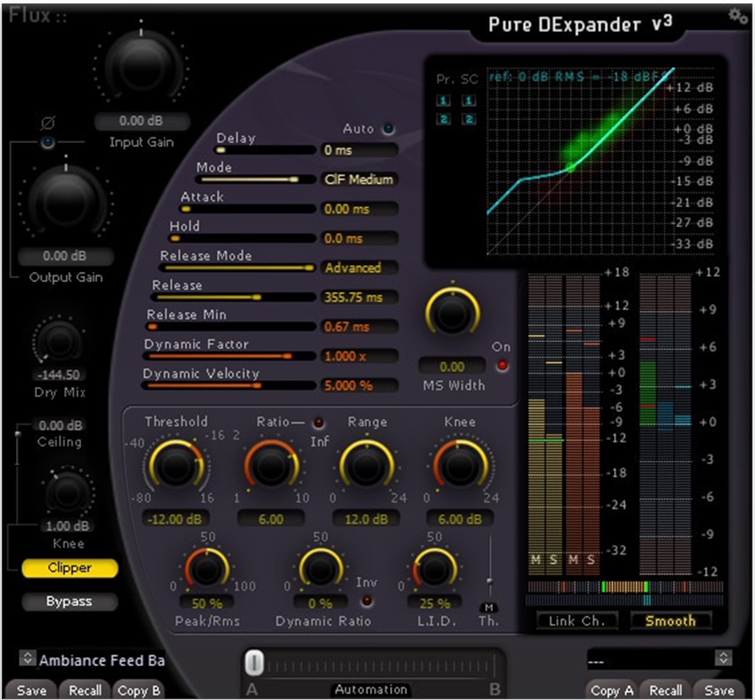Click the phase invert button near Input Gain
The image size is (755, 700).
point(48,141)
